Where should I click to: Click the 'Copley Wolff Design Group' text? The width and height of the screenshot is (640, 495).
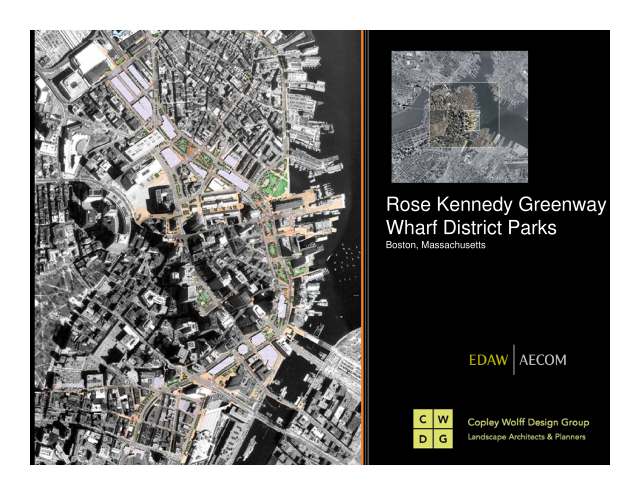click(528, 422)
